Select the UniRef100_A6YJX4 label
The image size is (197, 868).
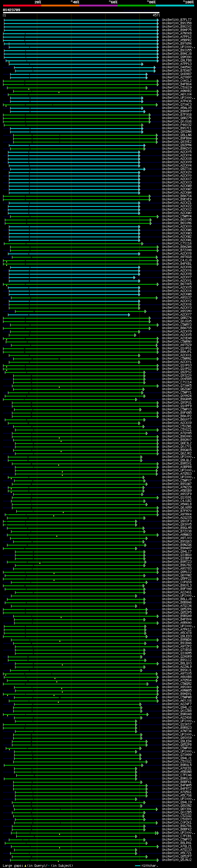point(176,94)
